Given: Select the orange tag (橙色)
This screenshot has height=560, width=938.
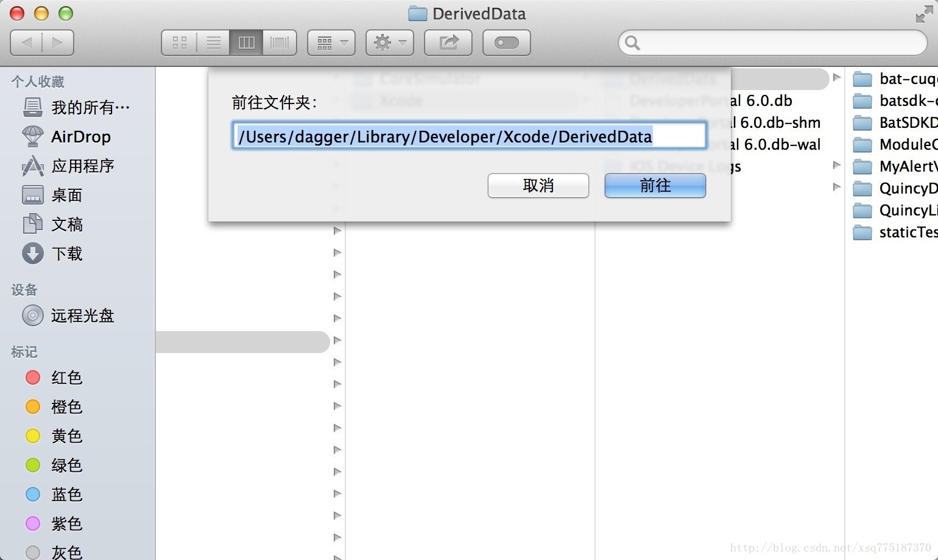Looking at the screenshot, I should pyautogui.click(x=54, y=407).
